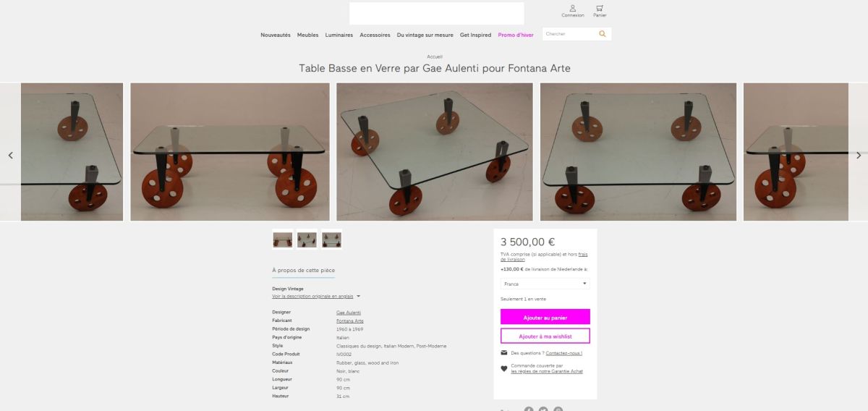Open the Meubles menu

(x=307, y=35)
